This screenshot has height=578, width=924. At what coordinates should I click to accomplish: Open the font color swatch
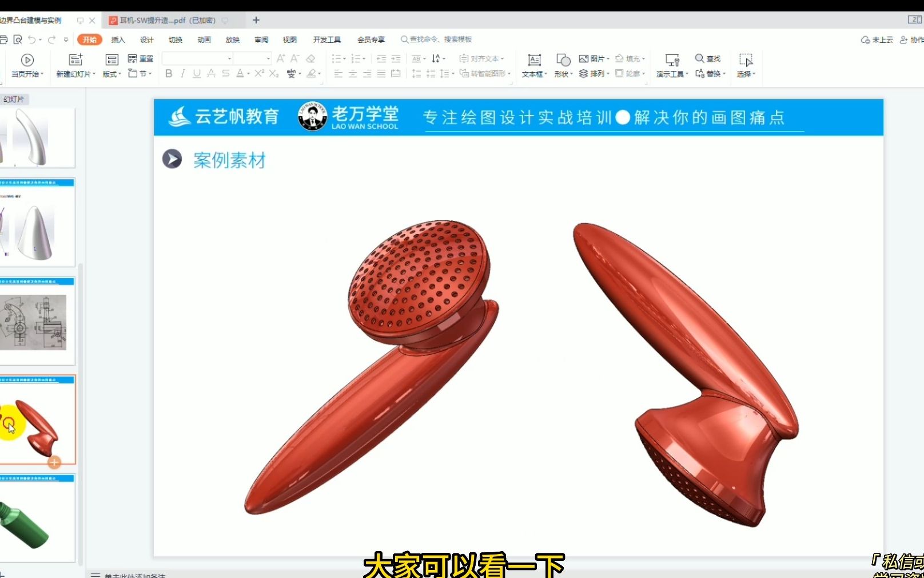click(241, 73)
